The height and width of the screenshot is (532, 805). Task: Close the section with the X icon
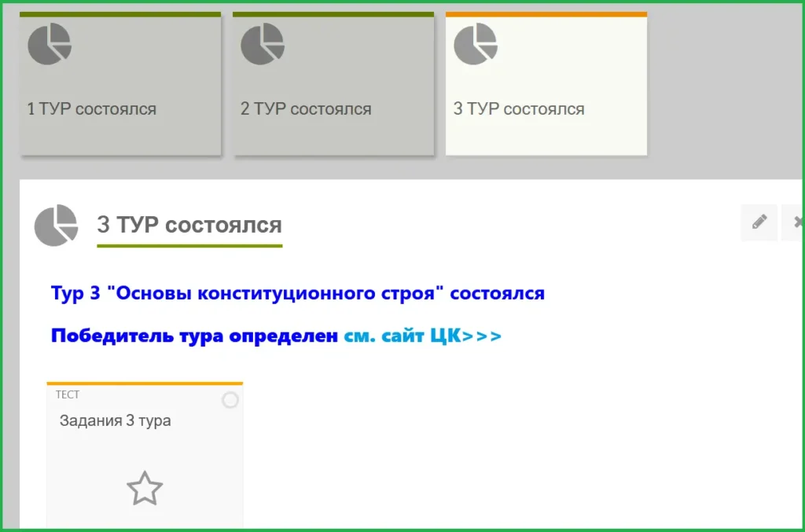[x=796, y=222]
